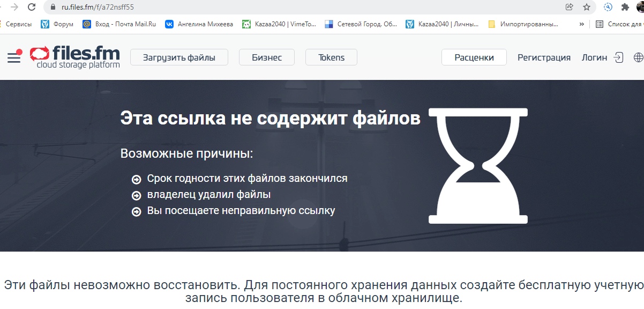View site info via the lock icon
The image size is (644, 309).
tap(53, 7)
